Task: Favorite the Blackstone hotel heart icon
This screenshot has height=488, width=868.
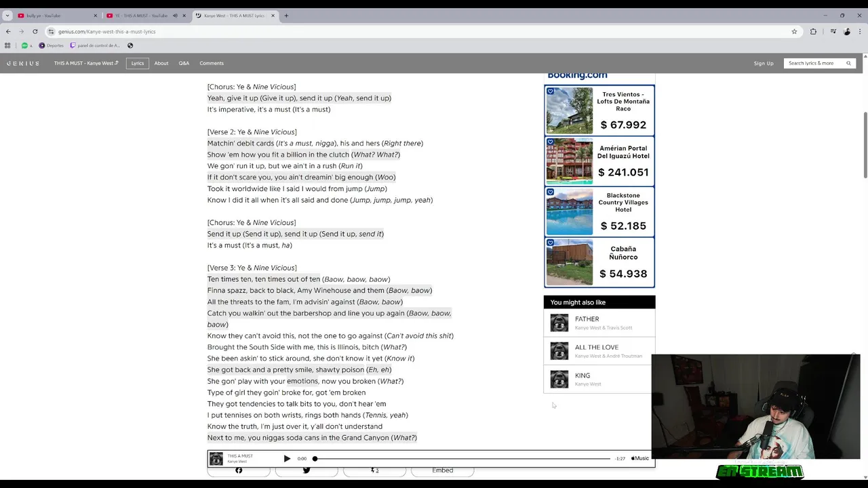Action: (x=550, y=192)
